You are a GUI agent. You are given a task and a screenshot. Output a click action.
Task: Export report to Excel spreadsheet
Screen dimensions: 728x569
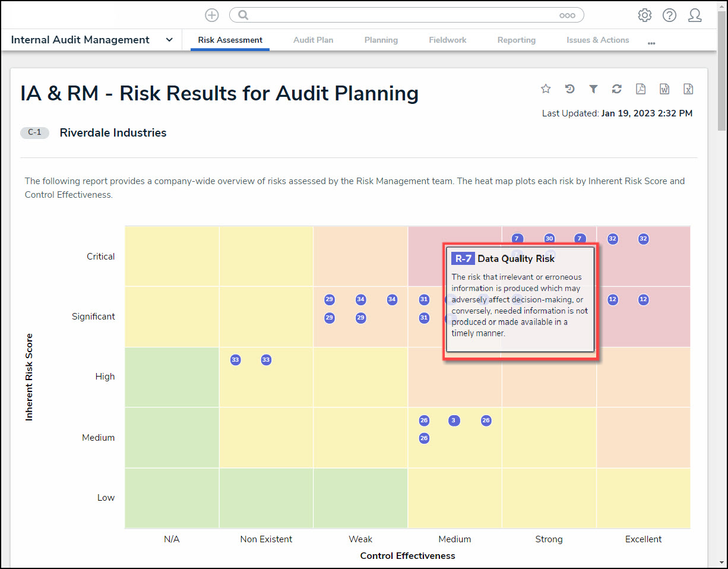688,89
